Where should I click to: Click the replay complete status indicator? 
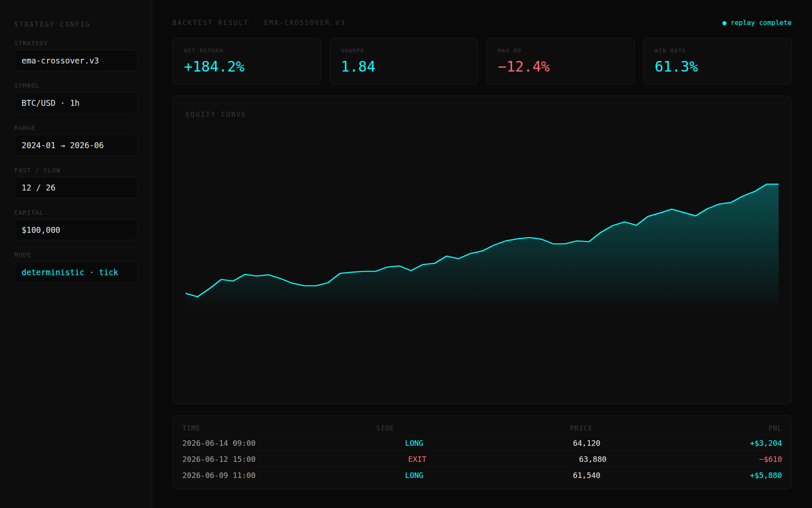click(757, 23)
